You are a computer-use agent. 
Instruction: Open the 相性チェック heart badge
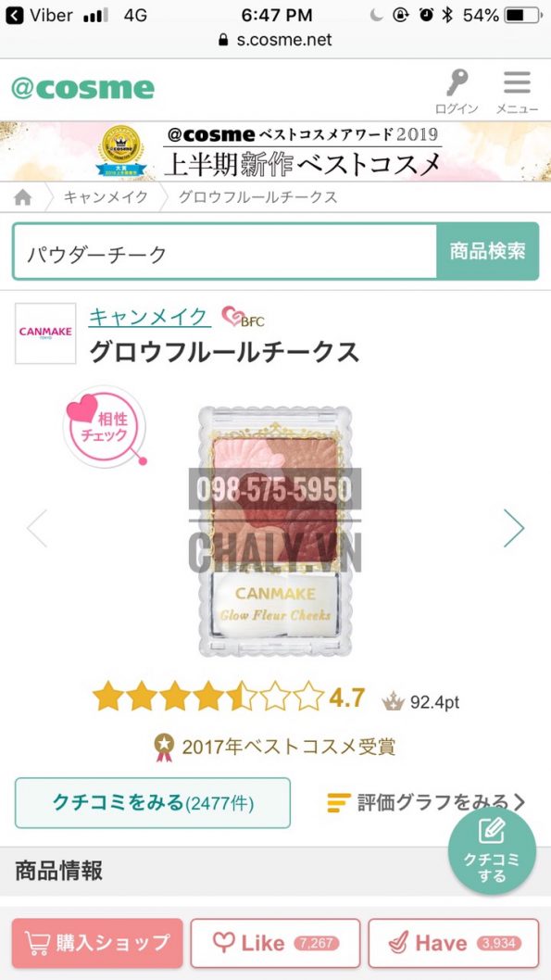click(105, 426)
